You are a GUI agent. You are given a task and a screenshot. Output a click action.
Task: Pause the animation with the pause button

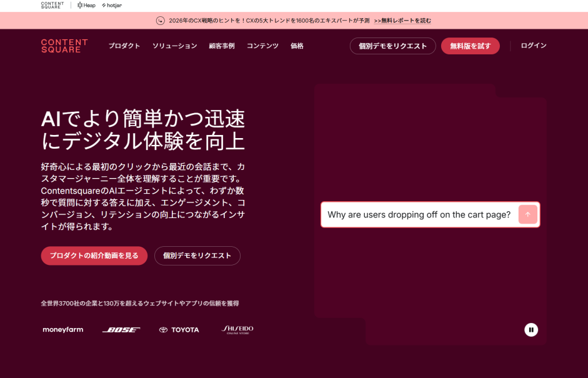click(531, 329)
